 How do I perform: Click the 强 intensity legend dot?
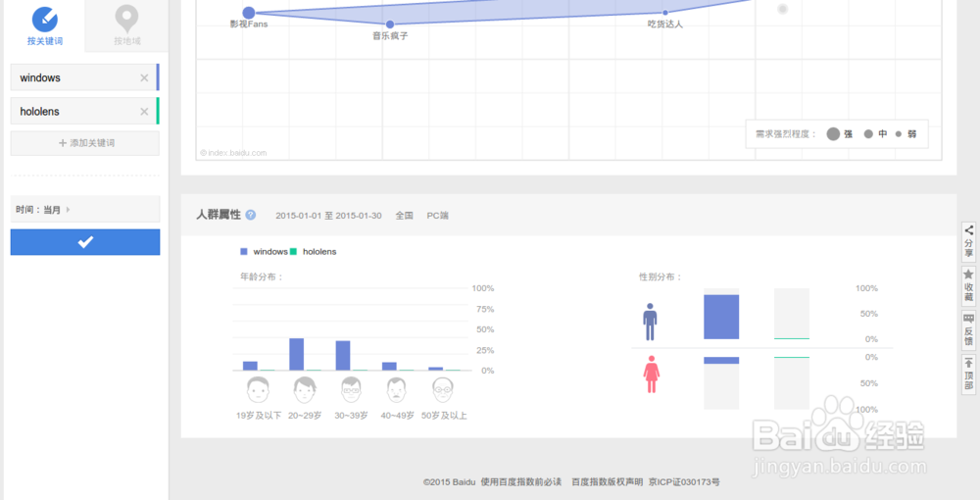(833, 133)
